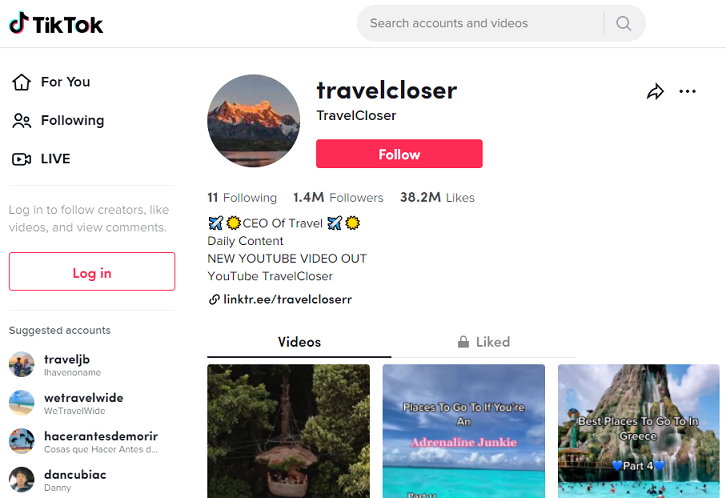Open the three-dots more options menu

point(688,91)
